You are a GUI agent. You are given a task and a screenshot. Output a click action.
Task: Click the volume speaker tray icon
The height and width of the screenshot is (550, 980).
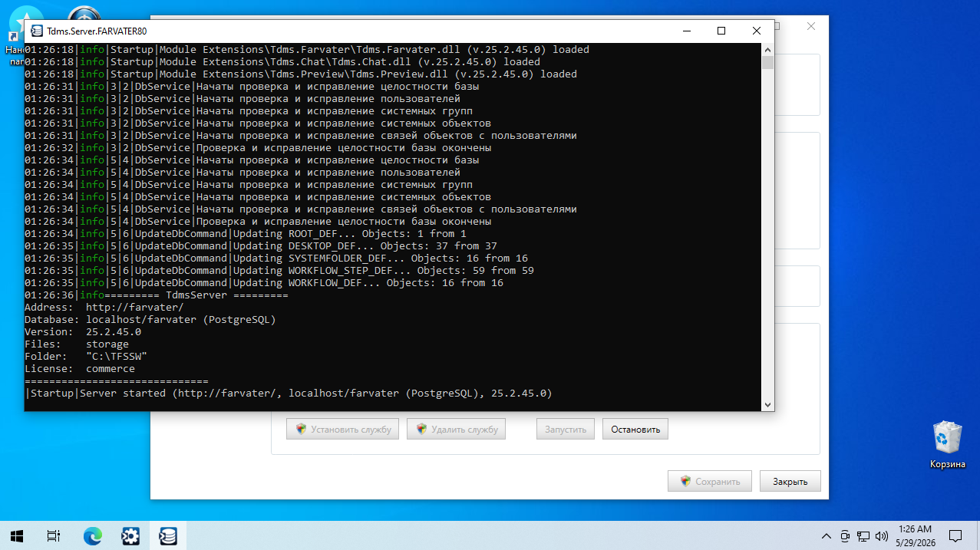pyautogui.click(x=881, y=535)
